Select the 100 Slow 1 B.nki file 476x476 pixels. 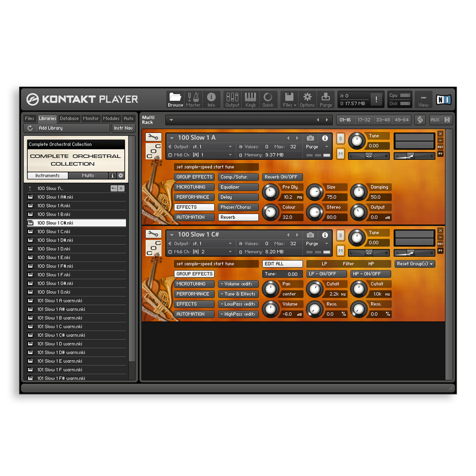[55, 214]
